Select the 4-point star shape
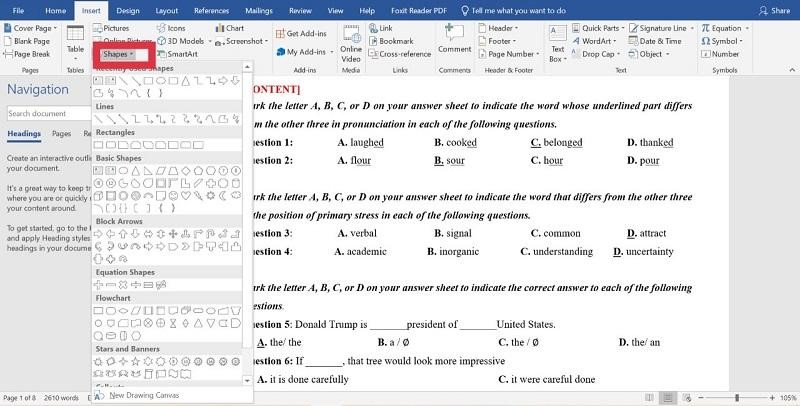The image size is (800, 406). pyautogui.click(x=123, y=362)
